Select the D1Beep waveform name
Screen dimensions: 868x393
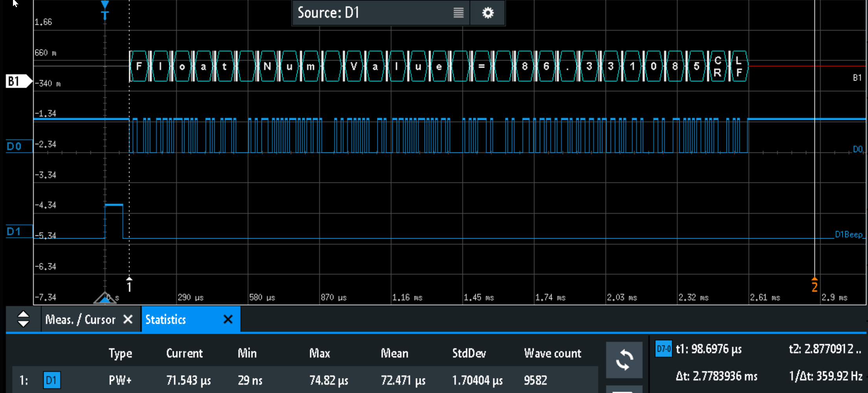(848, 235)
